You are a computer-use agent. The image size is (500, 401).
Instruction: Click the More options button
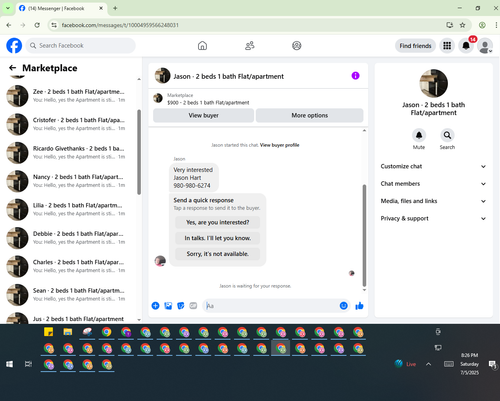click(309, 115)
